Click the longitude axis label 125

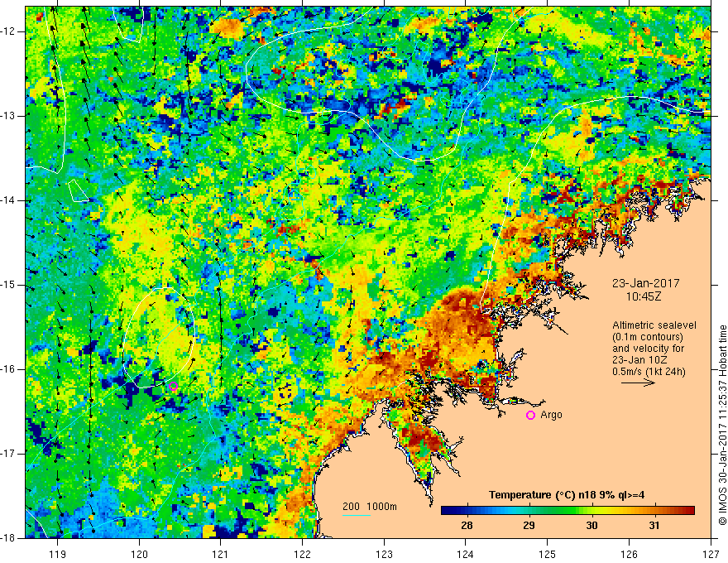tap(548, 554)
